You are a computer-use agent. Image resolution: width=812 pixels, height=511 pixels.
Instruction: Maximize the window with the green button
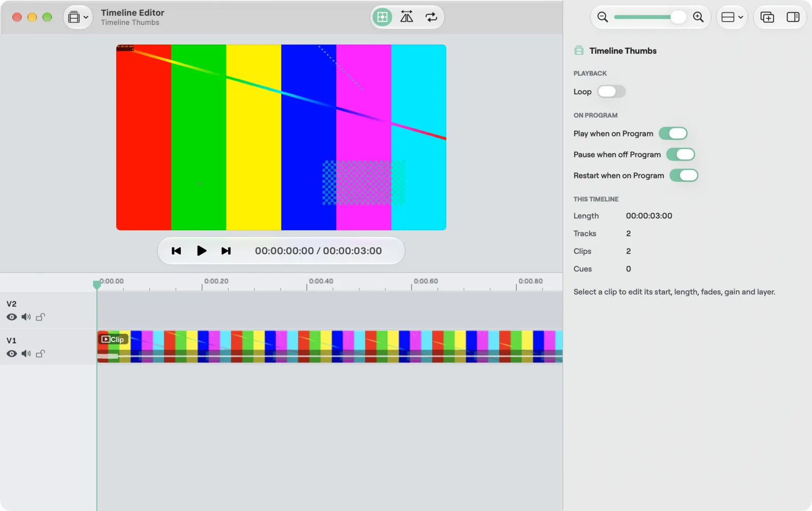(47, 17)
